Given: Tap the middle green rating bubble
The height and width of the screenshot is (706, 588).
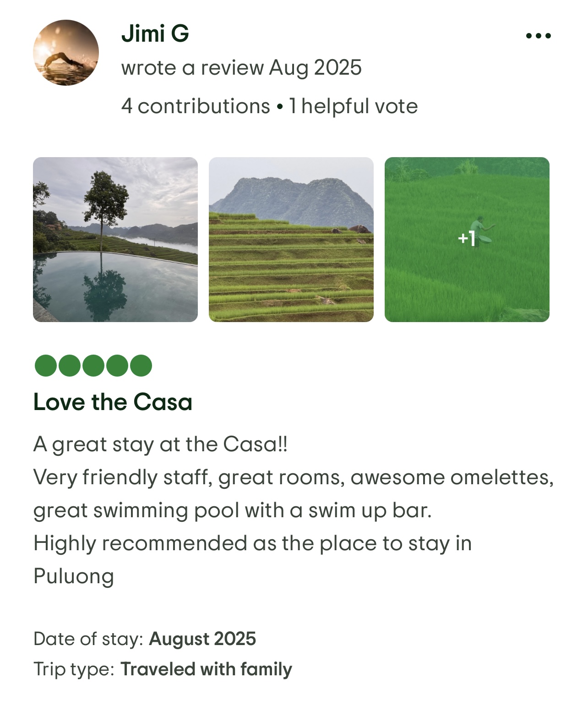Looking at the screenshot, I should coord(93,366).
